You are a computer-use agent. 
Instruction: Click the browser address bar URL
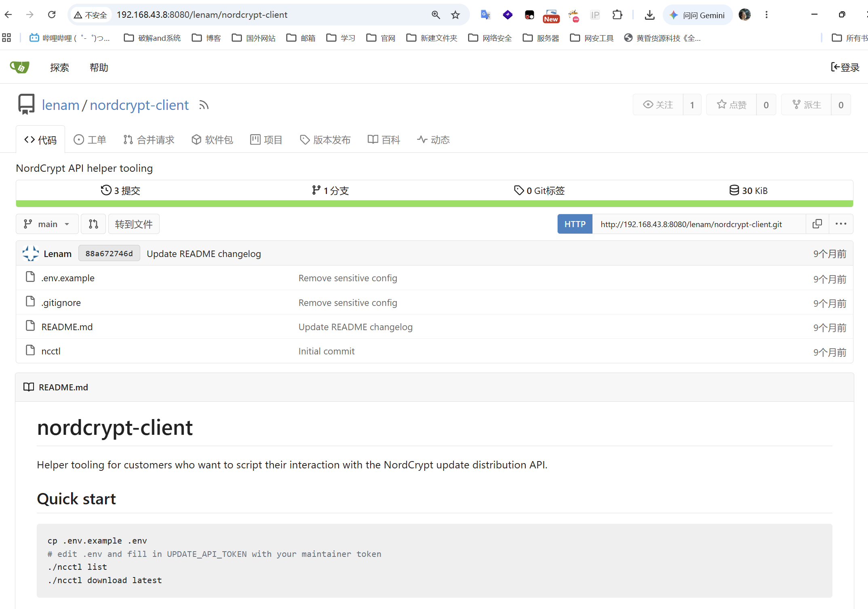point(202,15)
